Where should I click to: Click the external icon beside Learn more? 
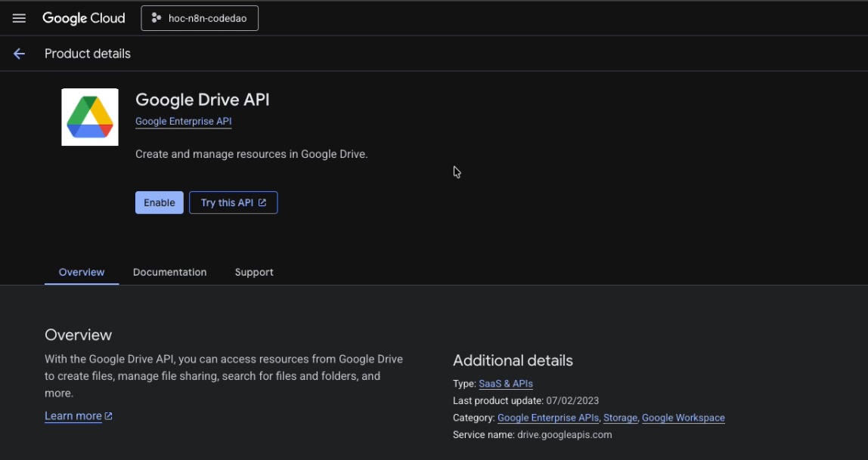pyautogui.click(x=109, y=415)
